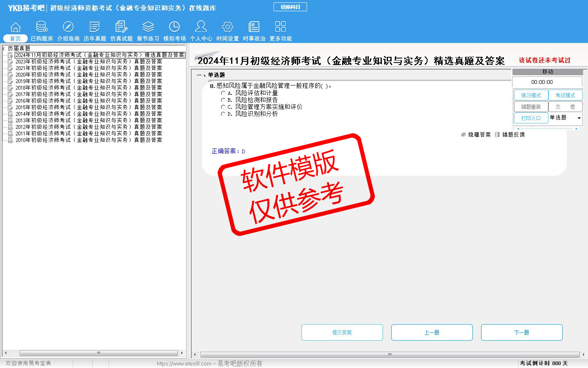Select answer option A 风险评估和计量

pyautogui.click(x=223, y=93)
